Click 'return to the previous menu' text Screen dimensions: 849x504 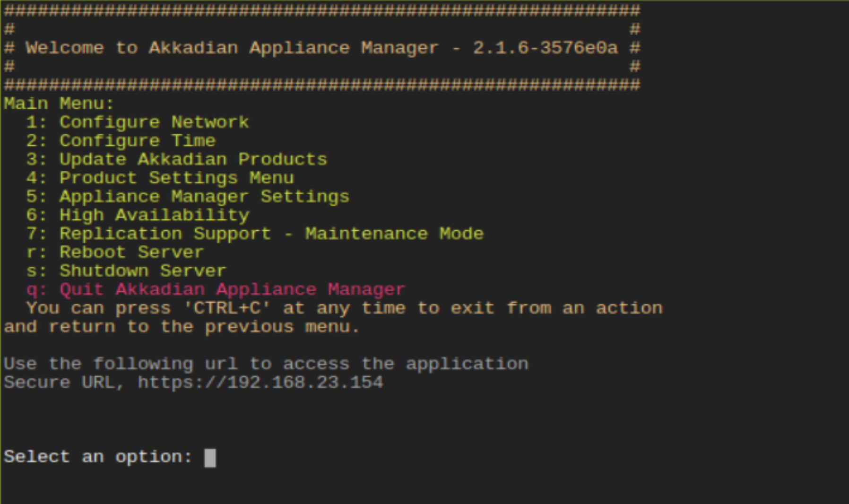pyautogui.click(x=204, y=327)
